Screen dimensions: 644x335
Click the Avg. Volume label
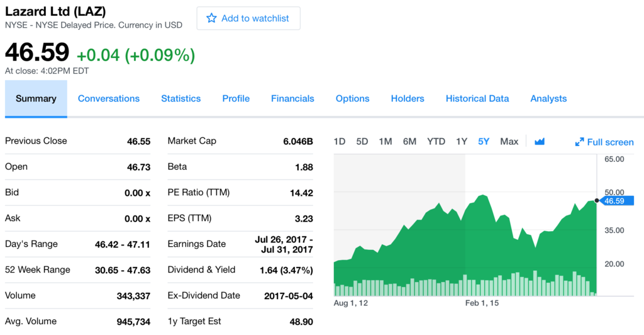(x=31, y=321)
